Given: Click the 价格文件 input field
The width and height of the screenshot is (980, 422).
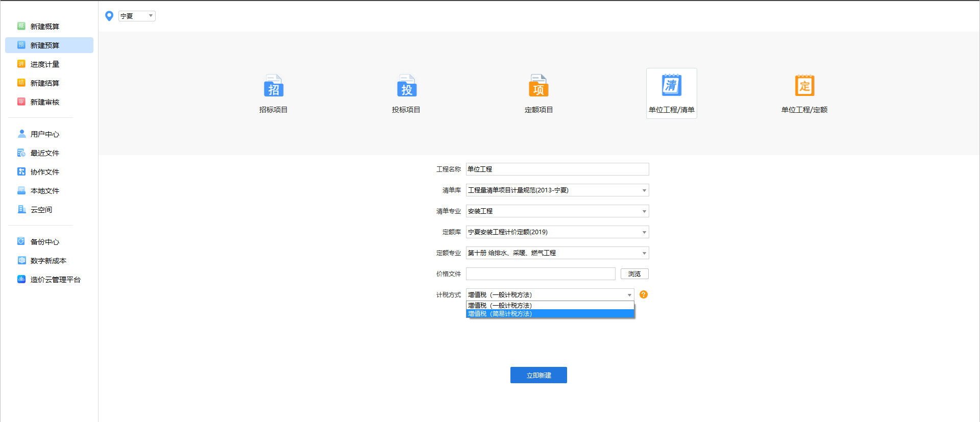Looking at the screenshot, I should (541, 274).
